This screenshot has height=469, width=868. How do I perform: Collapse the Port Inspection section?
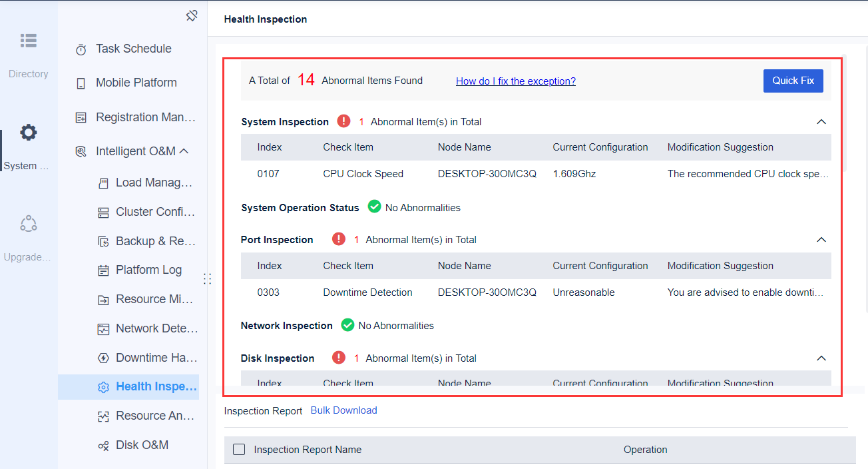point(821,239)
